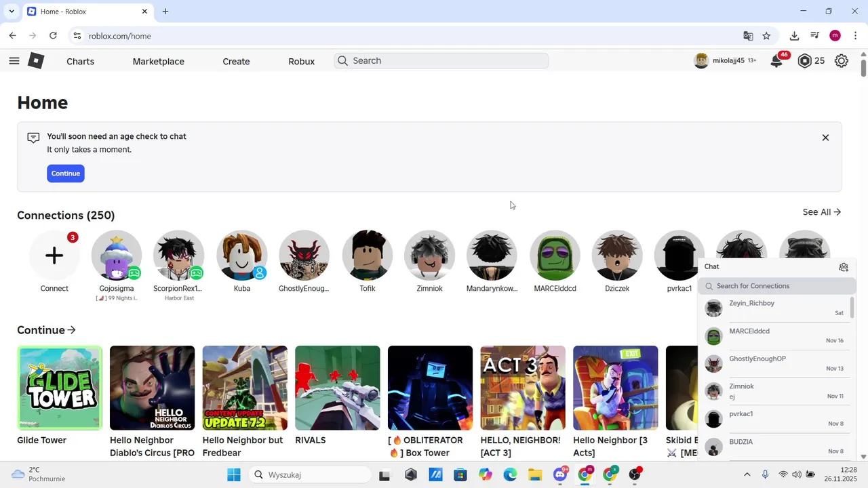Click the Chrome profile avatar
This screenshot has height=488, width=868.
pos(835,36)
